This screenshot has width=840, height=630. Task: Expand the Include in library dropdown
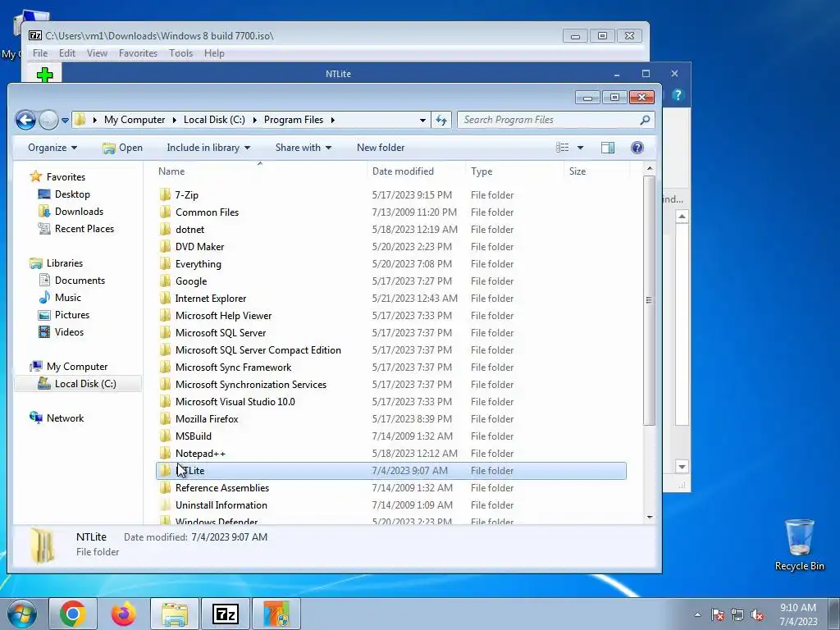(x=208, y=148)
